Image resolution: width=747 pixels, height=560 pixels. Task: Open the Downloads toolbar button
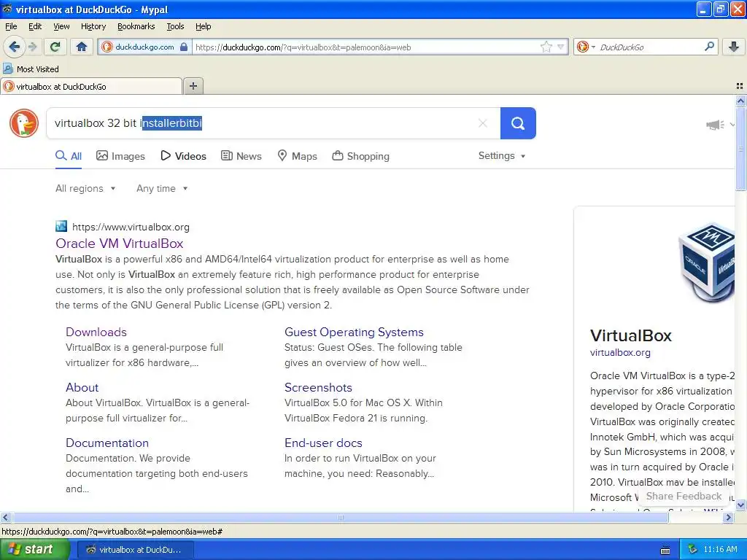click(734, 46)
